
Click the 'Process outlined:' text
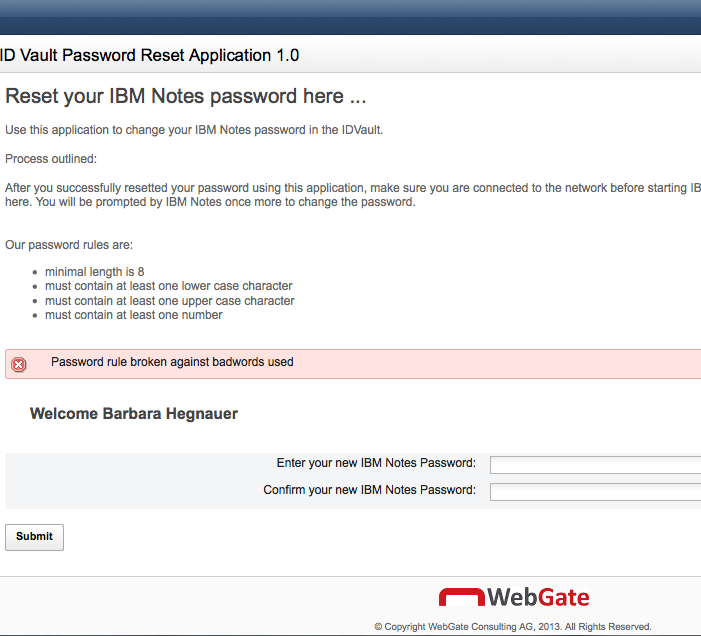(x=51, y=159)
